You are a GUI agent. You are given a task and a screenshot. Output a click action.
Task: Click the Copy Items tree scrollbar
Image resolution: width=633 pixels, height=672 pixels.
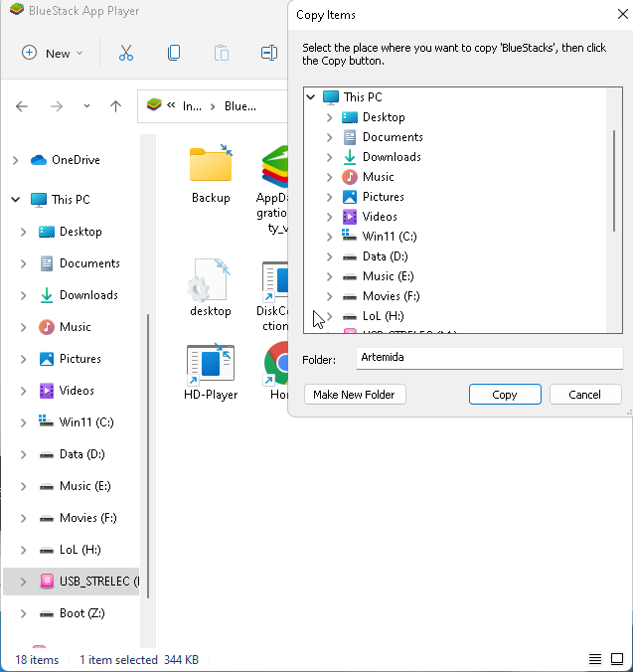click(614, 181)
